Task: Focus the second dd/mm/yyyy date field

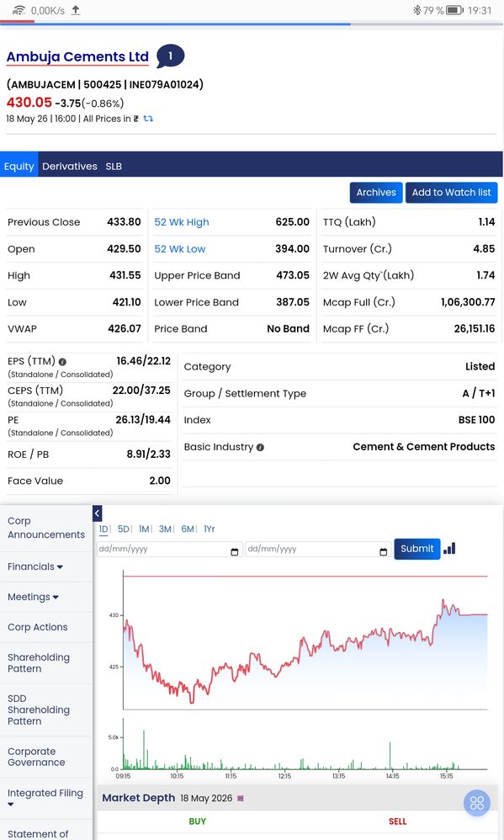Action: tap(318, 549)
